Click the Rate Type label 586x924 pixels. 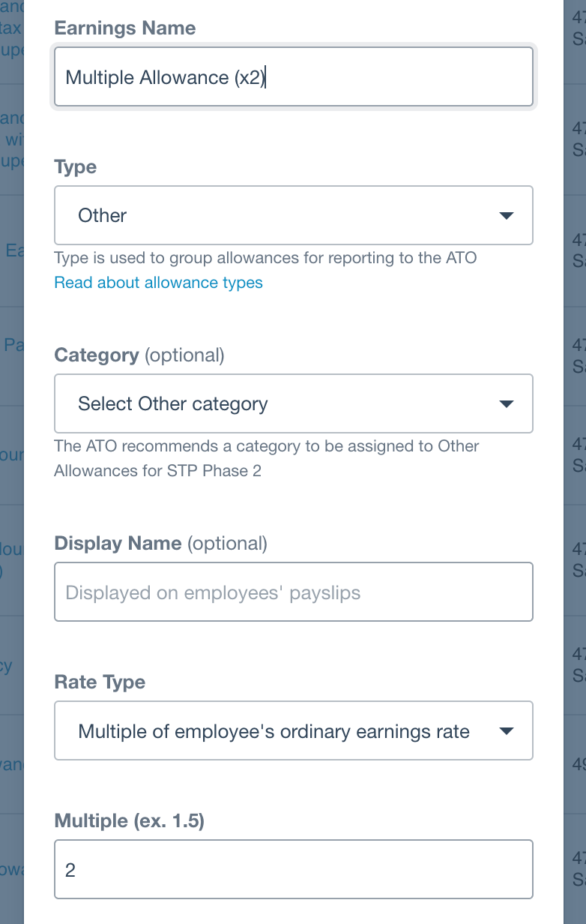(100, 682)
